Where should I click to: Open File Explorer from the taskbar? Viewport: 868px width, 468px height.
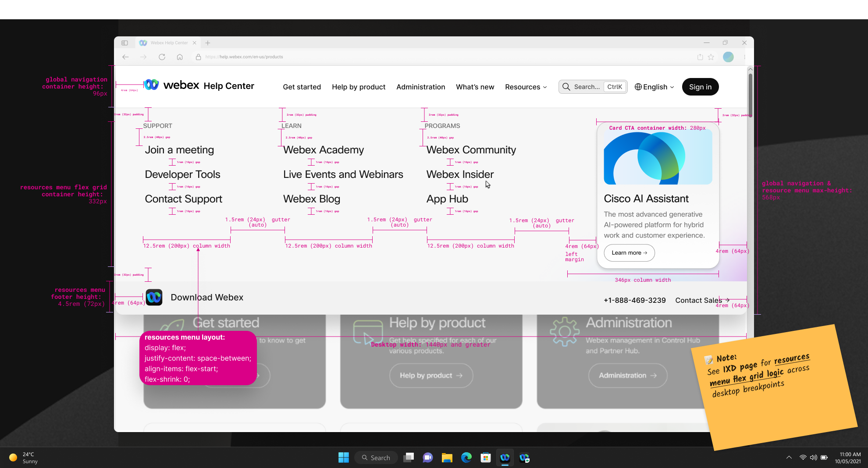447,457
